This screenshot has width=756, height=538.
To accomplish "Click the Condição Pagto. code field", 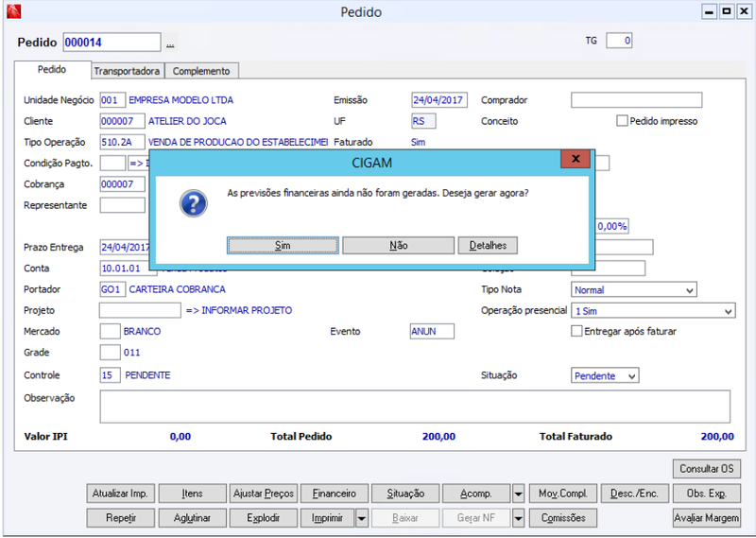I will pyautogui.click(x=112, y=163).
